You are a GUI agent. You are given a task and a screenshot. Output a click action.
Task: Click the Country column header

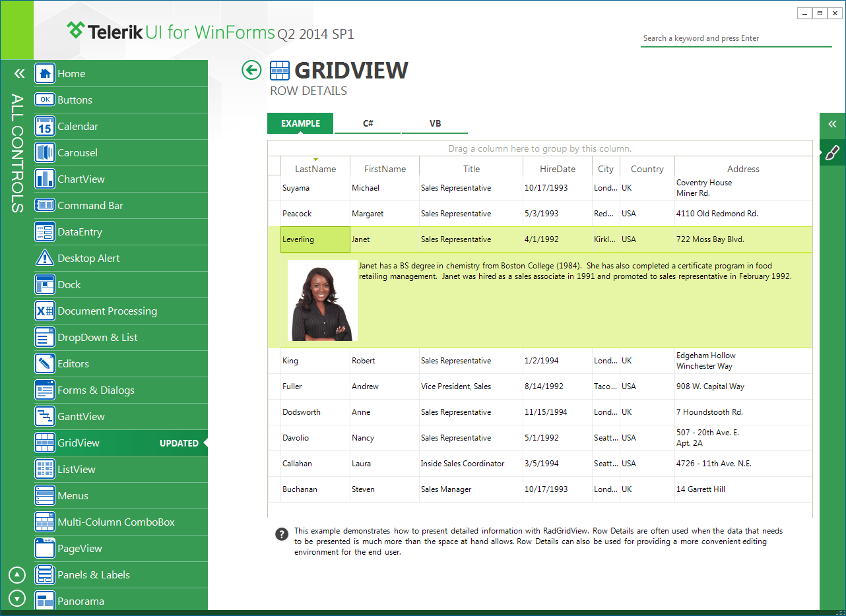(647, 169)
